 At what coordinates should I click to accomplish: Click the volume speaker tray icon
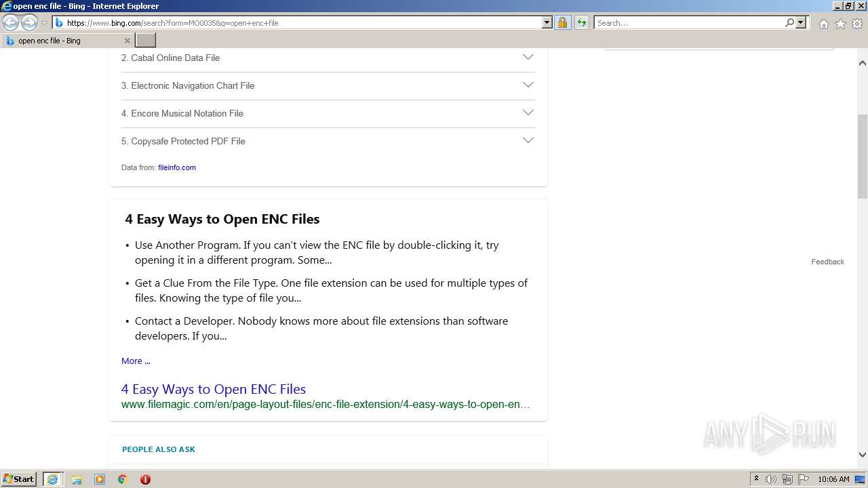(x=771, y=479)
